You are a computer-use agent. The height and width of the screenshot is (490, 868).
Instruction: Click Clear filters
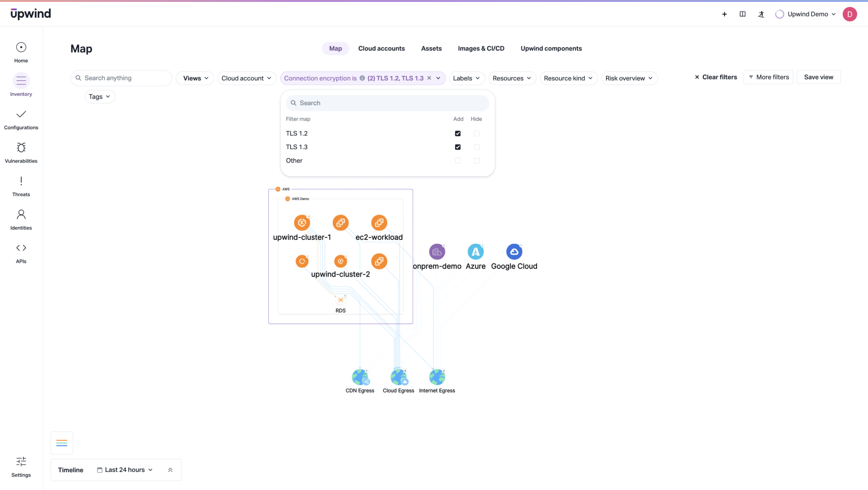pyautogui.click(x=715, y=77)
